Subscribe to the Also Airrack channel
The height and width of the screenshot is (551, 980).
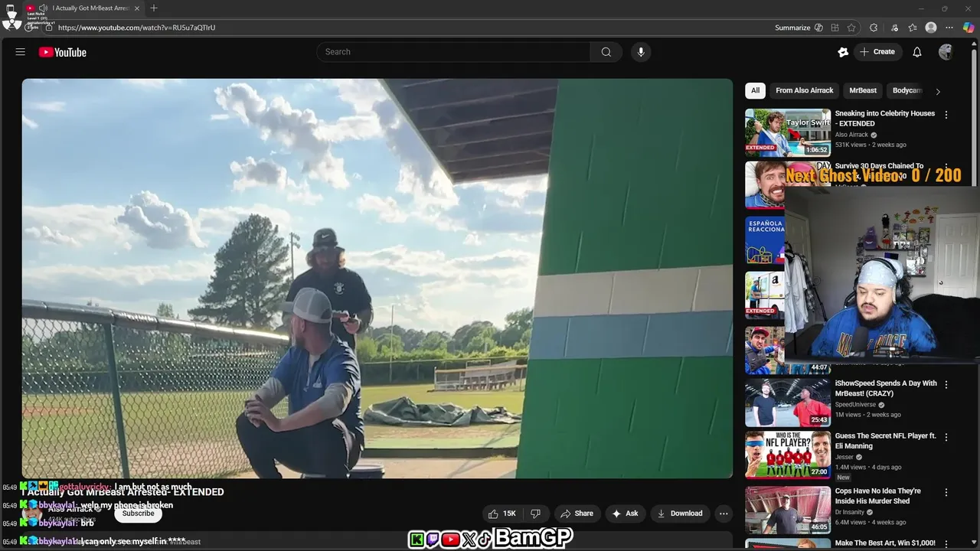[139, 514]
